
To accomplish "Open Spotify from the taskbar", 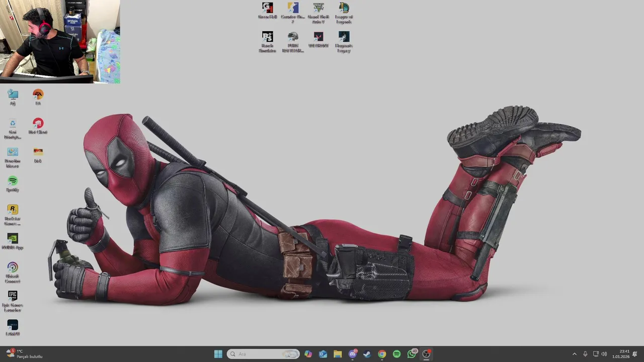I will [396, 354].
